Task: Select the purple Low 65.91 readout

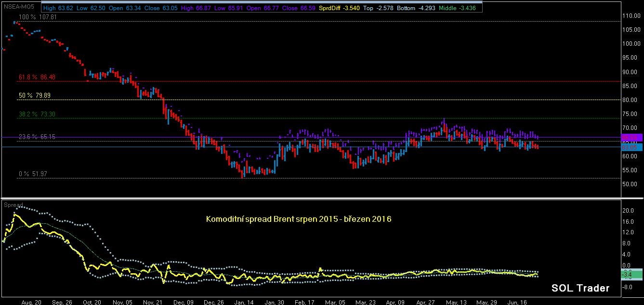Action: (228, 8)
